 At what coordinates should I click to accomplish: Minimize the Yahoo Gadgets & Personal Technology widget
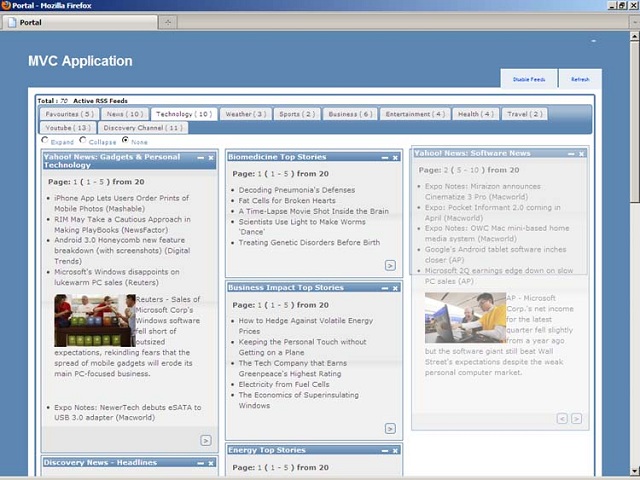pos(200,158)
